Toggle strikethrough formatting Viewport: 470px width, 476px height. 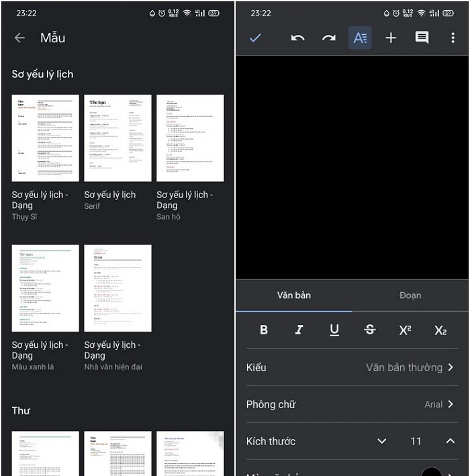point(369,330)
